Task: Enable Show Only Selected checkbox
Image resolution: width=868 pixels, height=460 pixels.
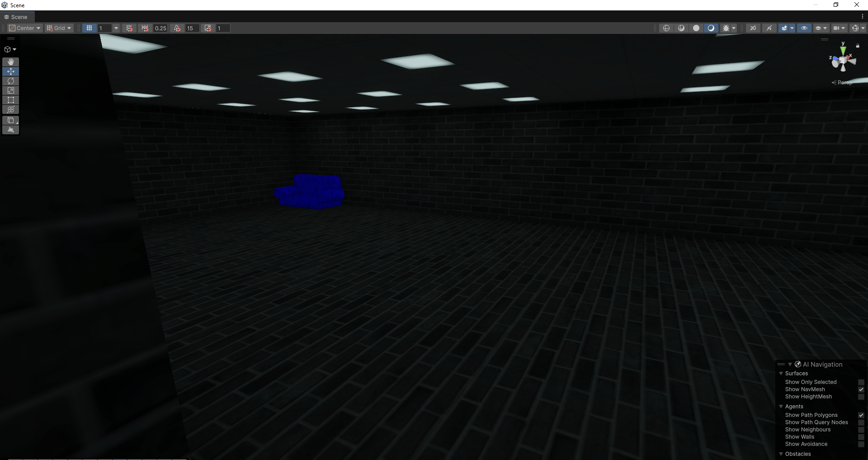Action: coord(861,382)
